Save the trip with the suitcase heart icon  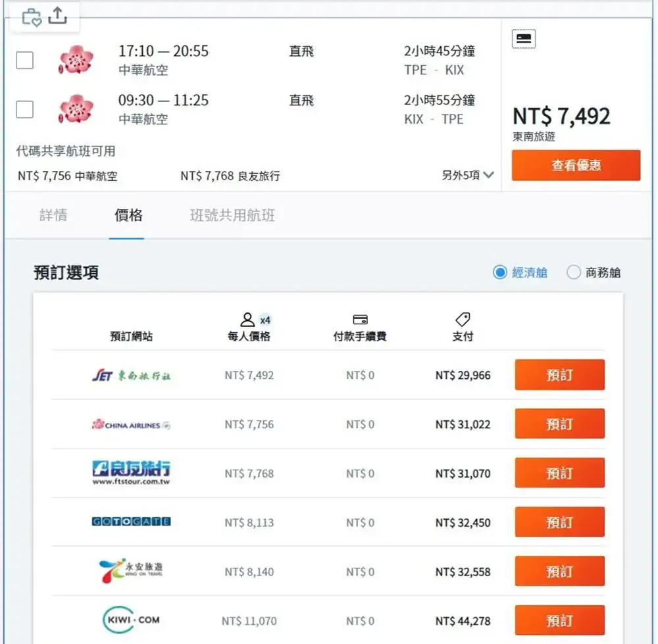click(x=32, y=17)
